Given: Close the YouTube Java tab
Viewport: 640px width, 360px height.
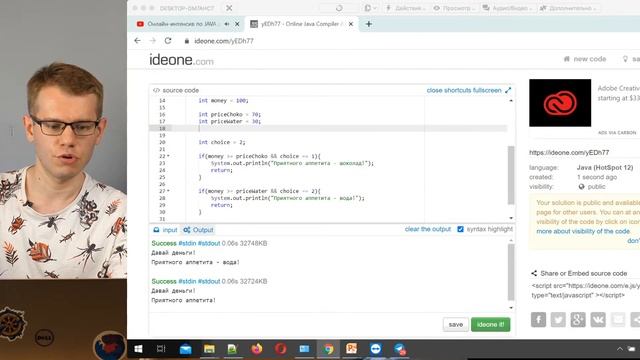Looking at the screenshot, I should [x=237, y=24].
